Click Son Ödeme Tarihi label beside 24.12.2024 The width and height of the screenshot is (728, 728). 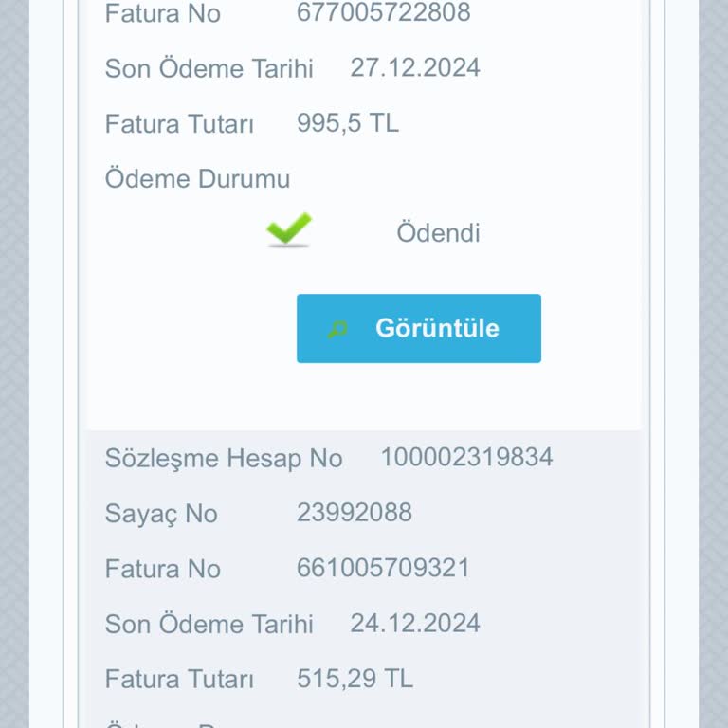[209, 625]
